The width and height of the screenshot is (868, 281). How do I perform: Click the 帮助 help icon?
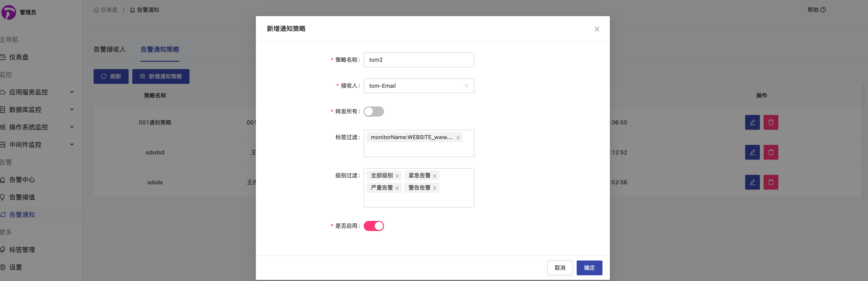pos(823,10)
